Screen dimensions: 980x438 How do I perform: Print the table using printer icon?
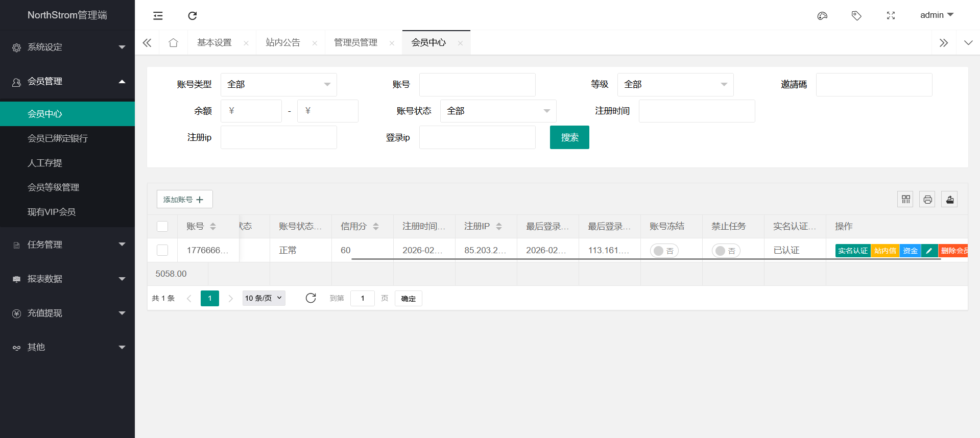(x=927, y=199)
